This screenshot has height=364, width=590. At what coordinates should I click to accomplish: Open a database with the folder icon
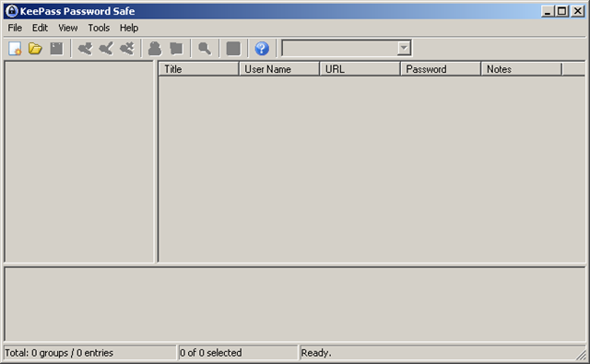(x=35, y=49)
